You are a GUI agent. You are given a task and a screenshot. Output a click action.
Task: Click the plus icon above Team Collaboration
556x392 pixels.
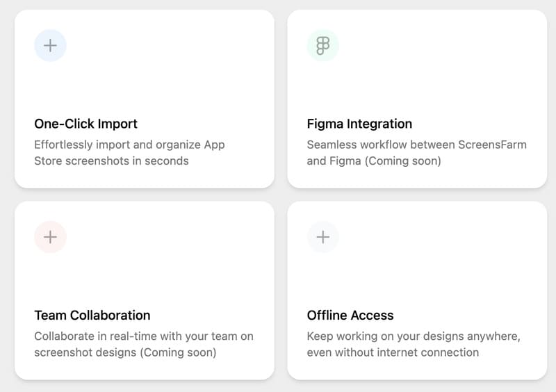click(x=50, y=237)
